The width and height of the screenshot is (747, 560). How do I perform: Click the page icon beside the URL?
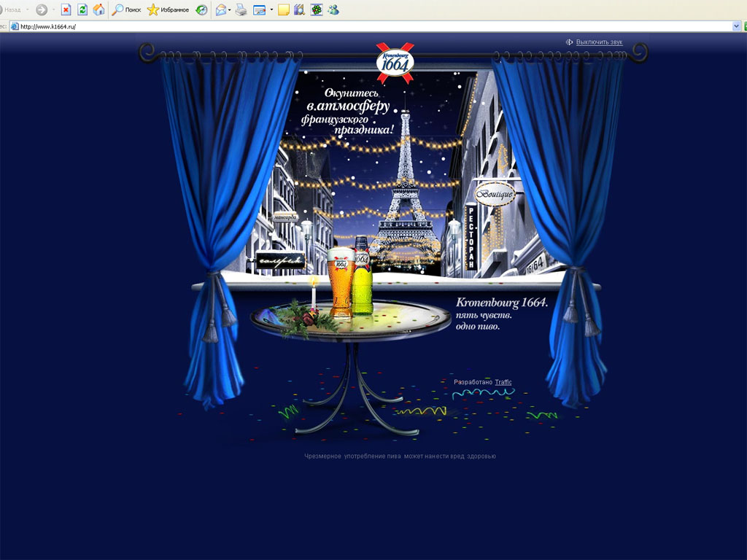[15, 27]
